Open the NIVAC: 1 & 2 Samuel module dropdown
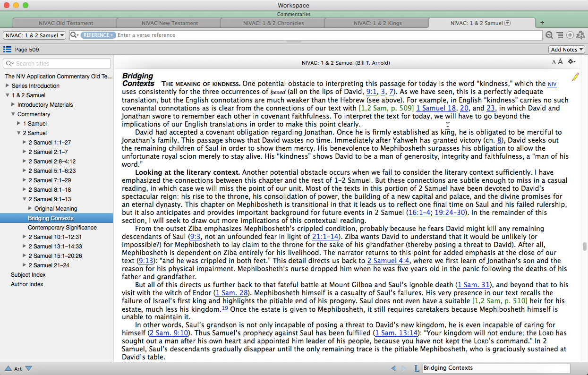 (x=34, y=35)
